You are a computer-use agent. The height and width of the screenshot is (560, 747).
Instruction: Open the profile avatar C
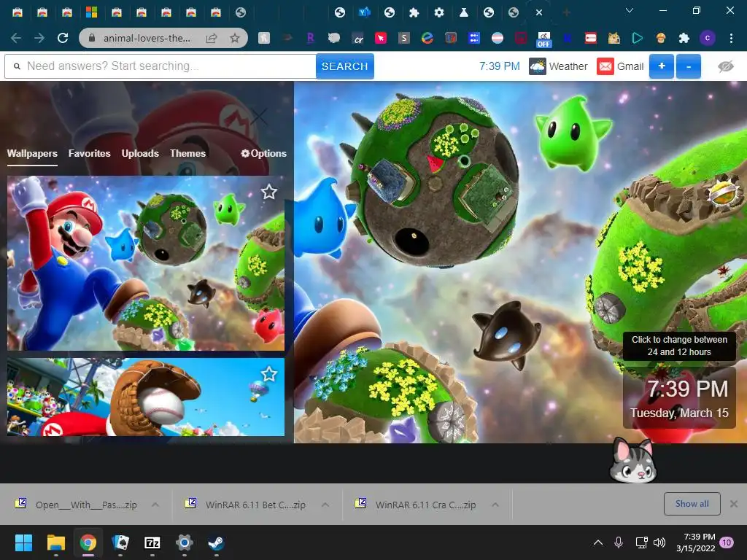click(708, 38)
